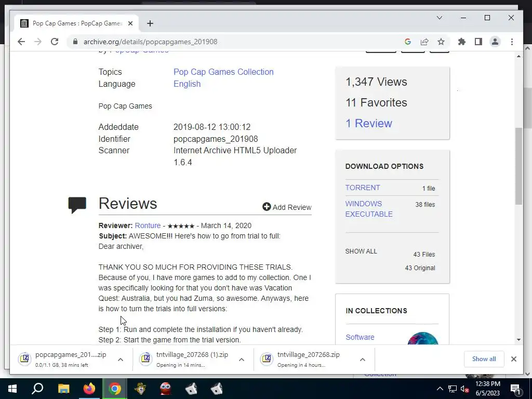The height and width of the screenshot is (399, 532).
Task: Show hidden system tray icons
Action: click(x=440, y=389)
